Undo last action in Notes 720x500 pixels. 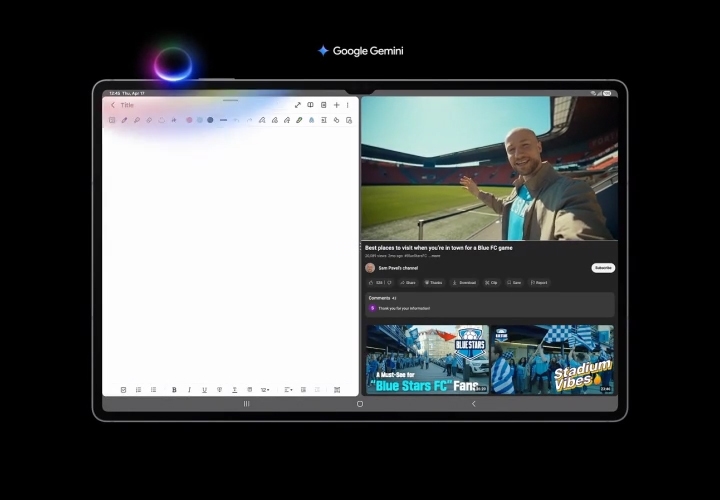click(236, 120)
